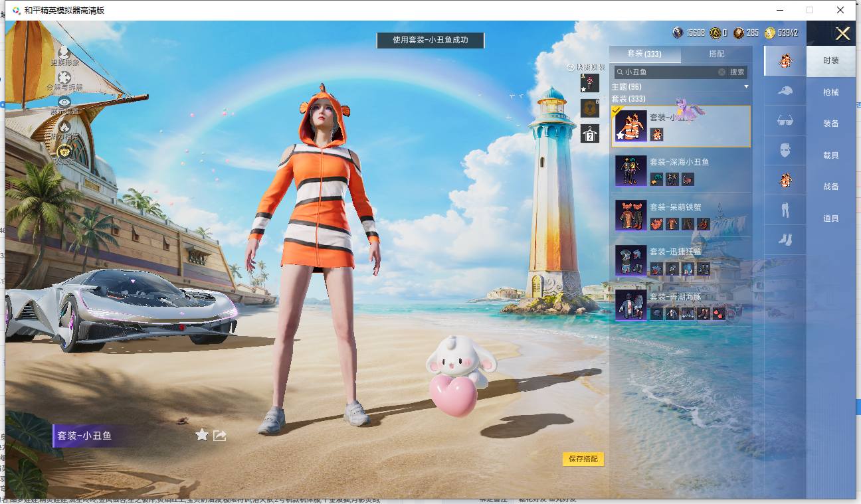Switch to the 搭配 tab
Viewport: 861px width, 504px height.
pyautogui.click(x=717, y=54)
